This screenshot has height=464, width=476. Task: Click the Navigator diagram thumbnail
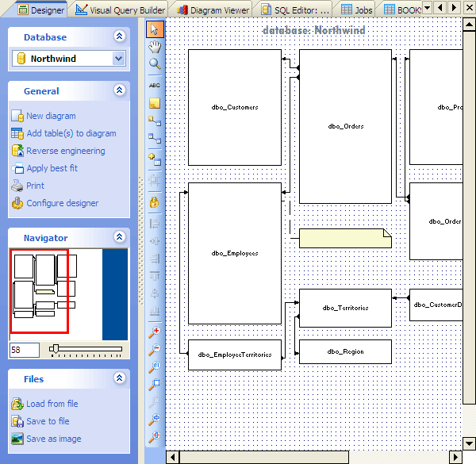click(x=69, y=294)
